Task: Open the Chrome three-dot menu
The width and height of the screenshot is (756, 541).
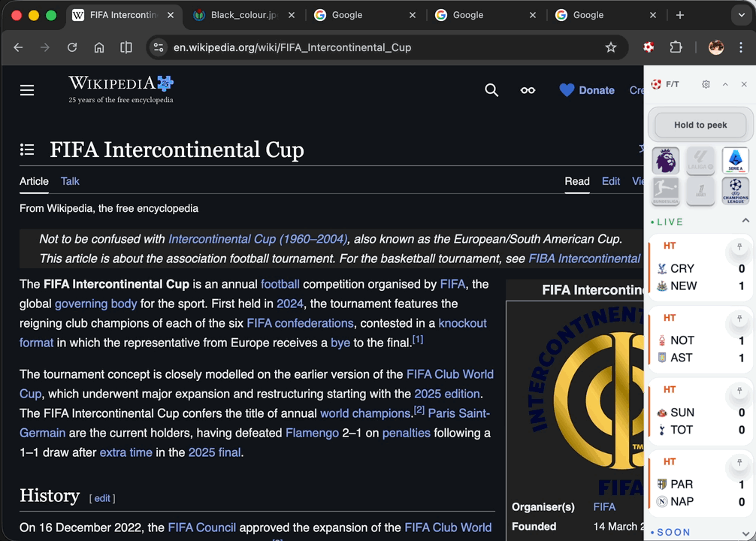Action: point(741,47)
